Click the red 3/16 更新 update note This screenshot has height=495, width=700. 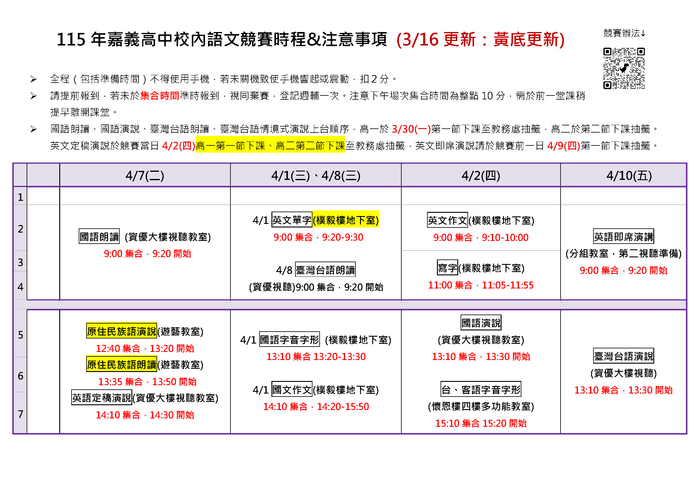pos(478,41)
